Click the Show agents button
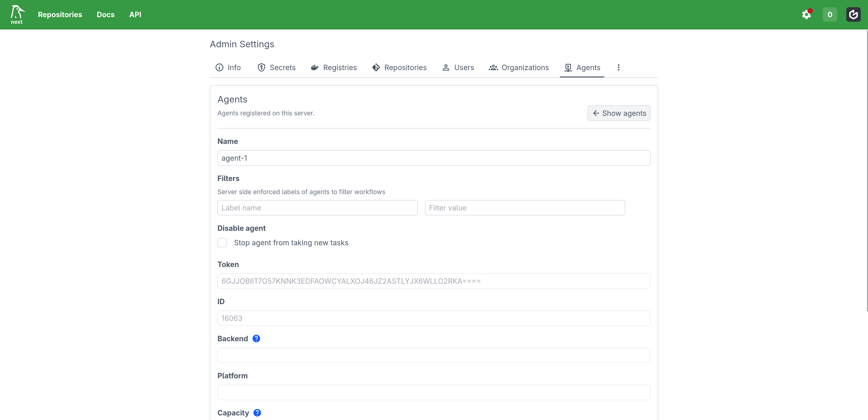The width and height of the screenshot is (868, 420). click(619, 113)
